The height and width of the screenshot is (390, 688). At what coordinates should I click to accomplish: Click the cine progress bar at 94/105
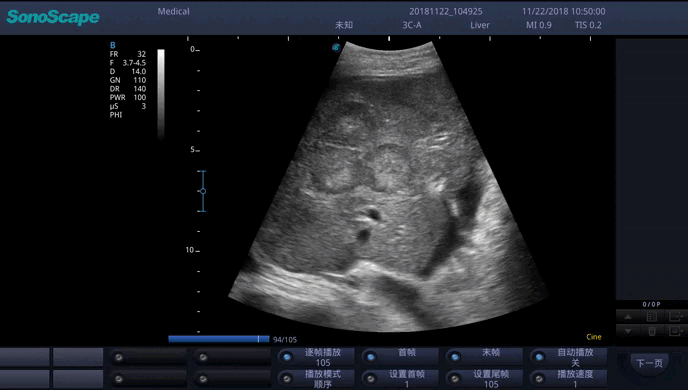[219, 339]
